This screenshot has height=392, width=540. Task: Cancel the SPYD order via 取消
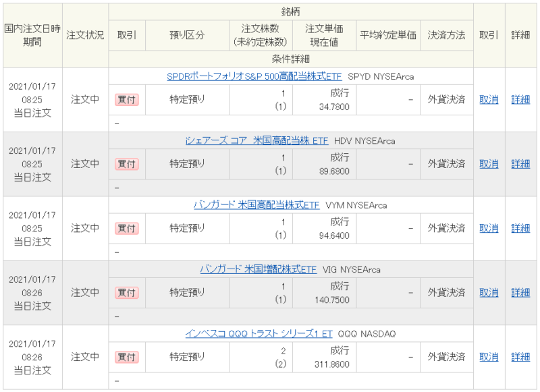[489, 100]
